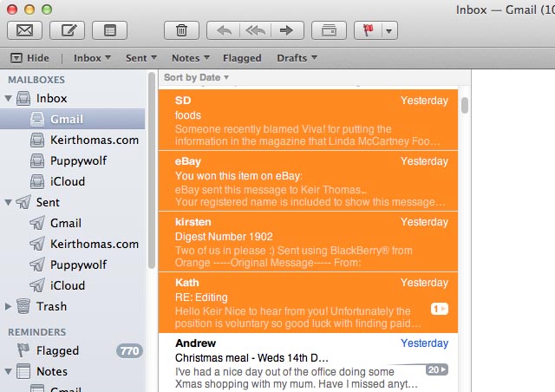Expand the 20-message Andrew thread

pyautogui.click(x=436, y=369)
